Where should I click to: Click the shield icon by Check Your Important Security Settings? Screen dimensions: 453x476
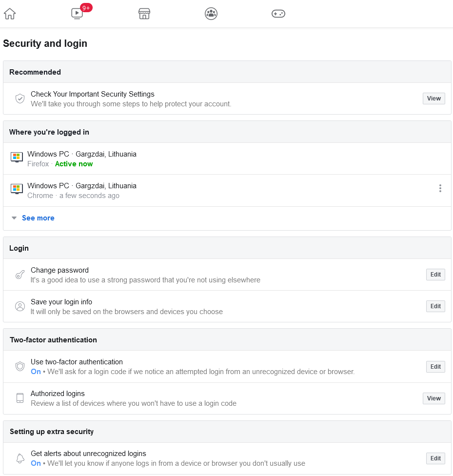pos(20,99)
